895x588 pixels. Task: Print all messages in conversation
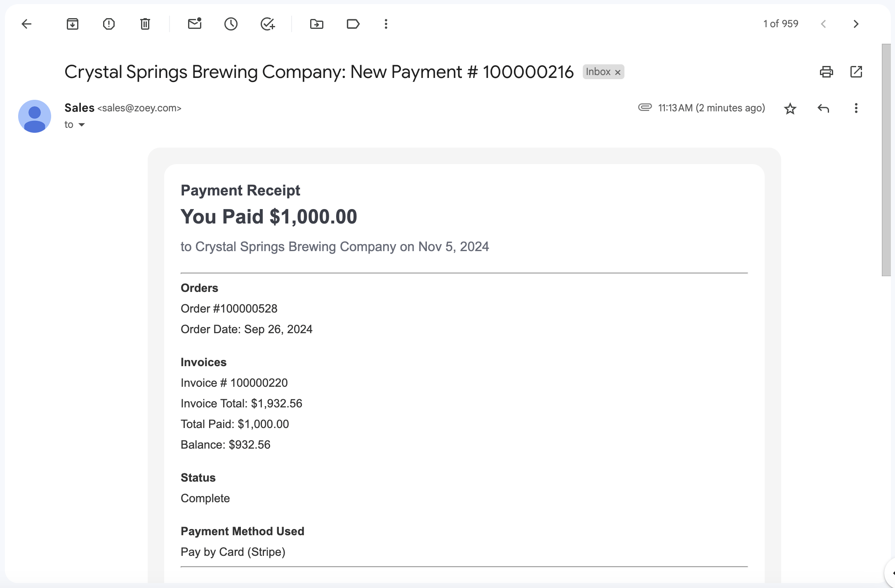click(x=827, y=72)
